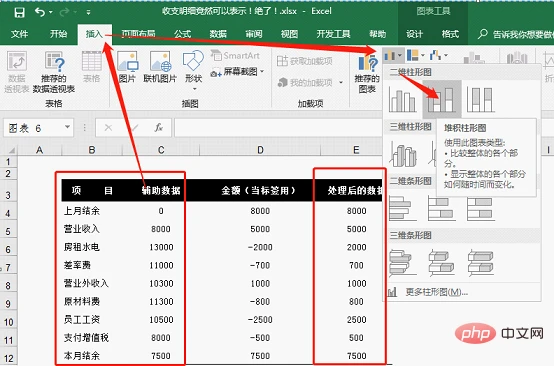554x366 pixels.
Task: Click the 获取加载项 button
Action: point(305,61)
